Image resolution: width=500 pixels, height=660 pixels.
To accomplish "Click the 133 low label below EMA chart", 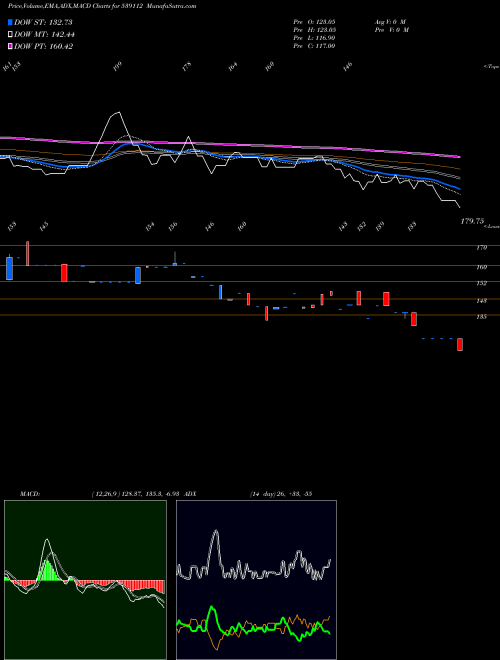I will (412, 226).
